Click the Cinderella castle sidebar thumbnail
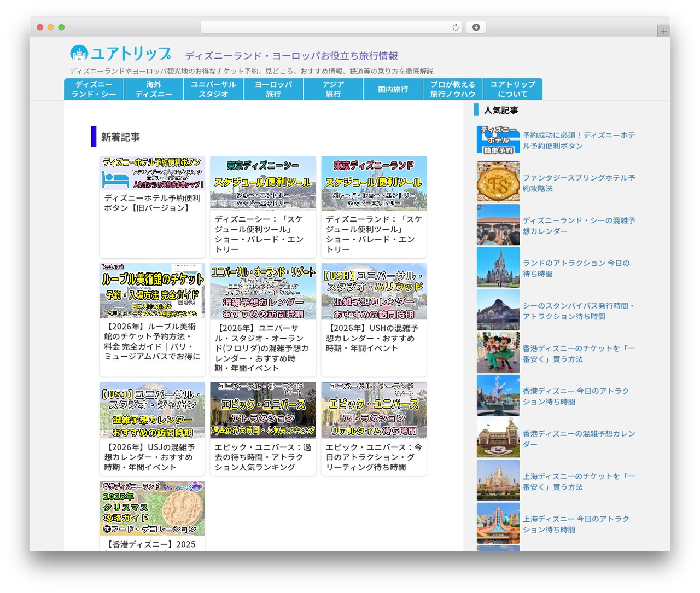This screenshot has width=700, height=593. (498, 268)
